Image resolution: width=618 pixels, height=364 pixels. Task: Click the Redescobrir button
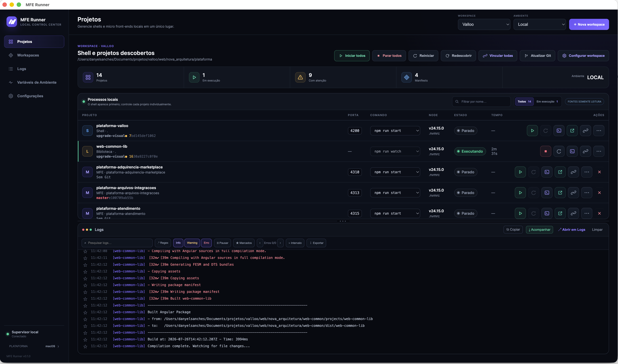[x=458, y=56]
